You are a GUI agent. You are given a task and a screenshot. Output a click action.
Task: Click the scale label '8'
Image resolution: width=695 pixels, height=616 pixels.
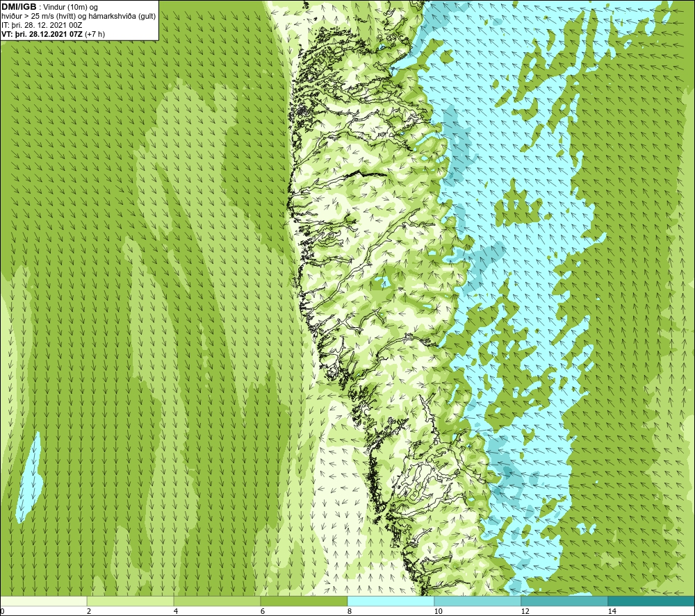point(350,611)
